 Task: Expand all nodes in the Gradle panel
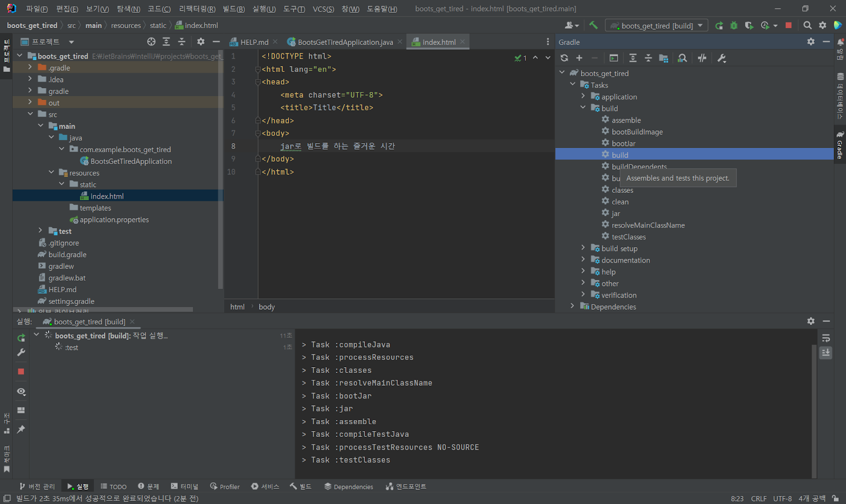pos(633,58)
